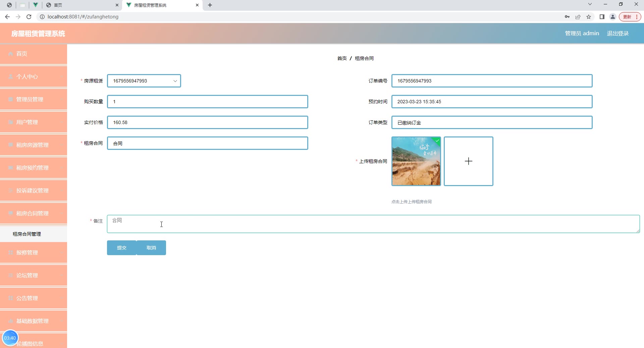Bookmark this page with the star icon
This screenshot has height=348, width=644.
click(x=589, y=17)
